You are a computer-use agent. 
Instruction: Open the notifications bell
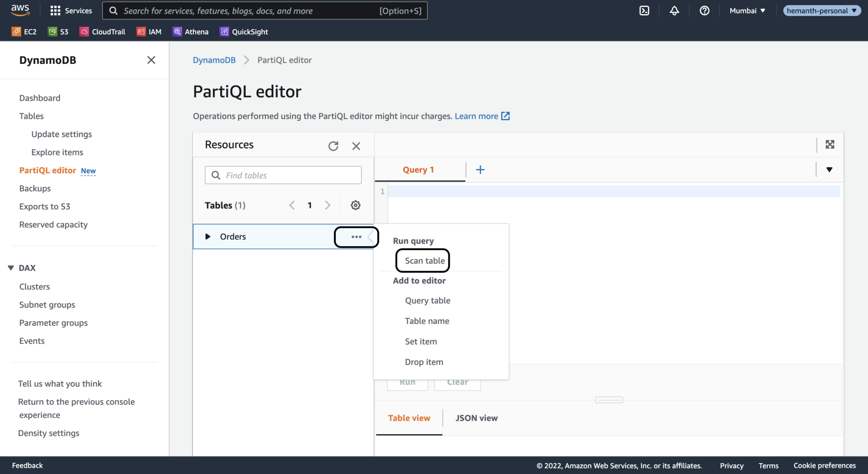click(x=674, y=11)
